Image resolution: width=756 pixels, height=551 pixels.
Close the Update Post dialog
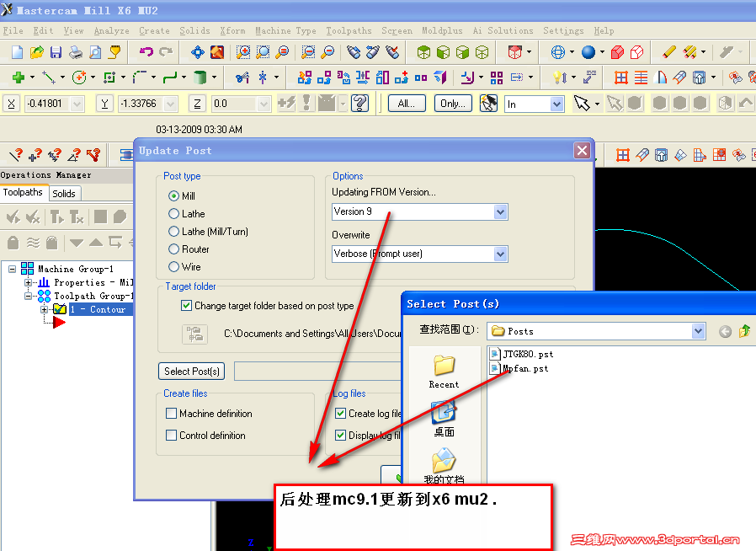(x=582, y=151)
